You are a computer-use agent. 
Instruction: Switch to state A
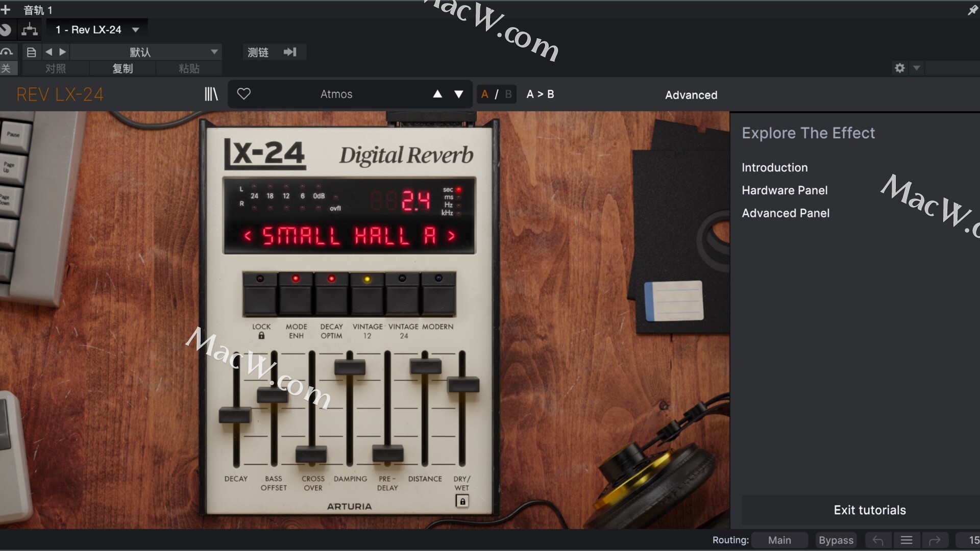tap(485, 94)
